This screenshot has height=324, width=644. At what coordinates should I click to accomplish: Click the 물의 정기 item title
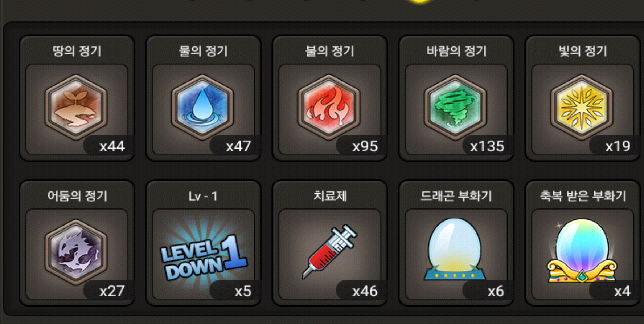point(203,51)
